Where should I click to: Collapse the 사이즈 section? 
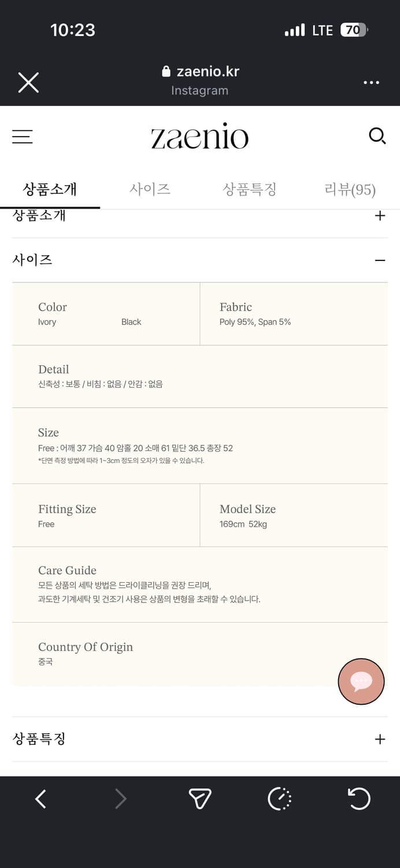[380, 259]
